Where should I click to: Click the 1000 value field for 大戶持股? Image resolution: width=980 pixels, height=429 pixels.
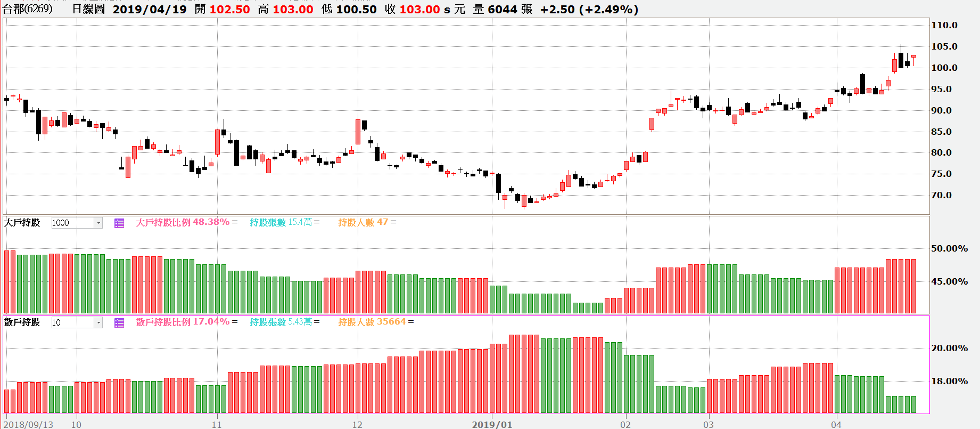click(x=72, y=223)
